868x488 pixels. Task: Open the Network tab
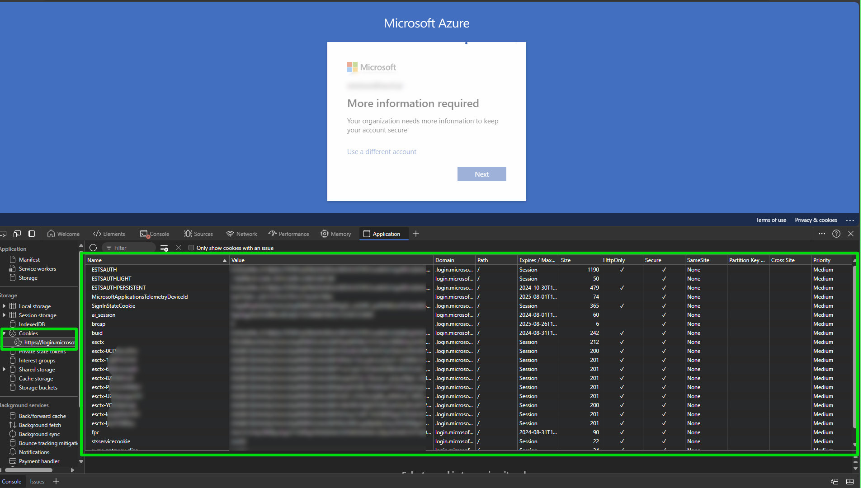pyautogui.click(x=242, y=234)
